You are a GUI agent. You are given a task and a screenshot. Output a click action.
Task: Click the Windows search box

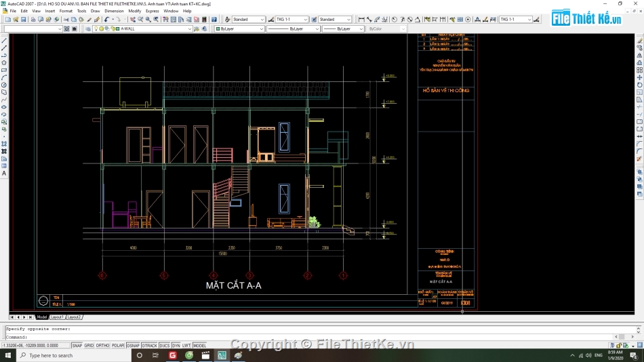[x=74, y=355]
